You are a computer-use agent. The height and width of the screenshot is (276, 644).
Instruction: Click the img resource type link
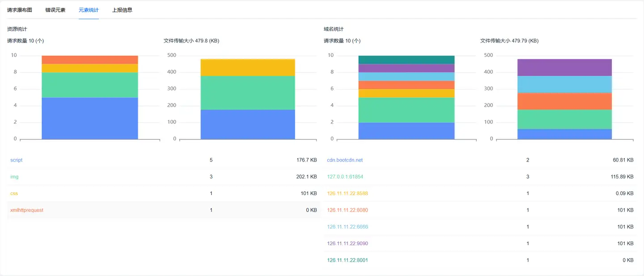tap(14, 177)
